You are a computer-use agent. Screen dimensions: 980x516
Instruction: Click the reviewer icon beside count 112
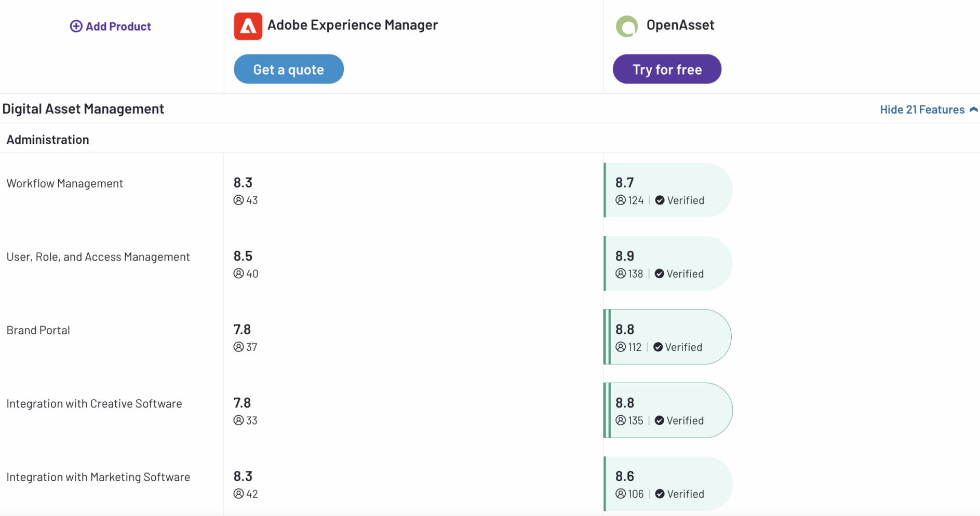pos(621,347)
